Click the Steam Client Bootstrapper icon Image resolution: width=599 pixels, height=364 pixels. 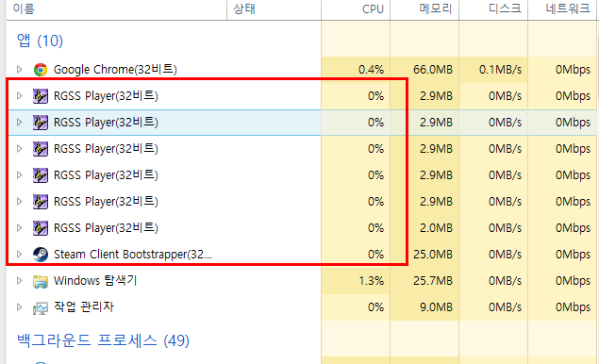(x=41, y=255)
